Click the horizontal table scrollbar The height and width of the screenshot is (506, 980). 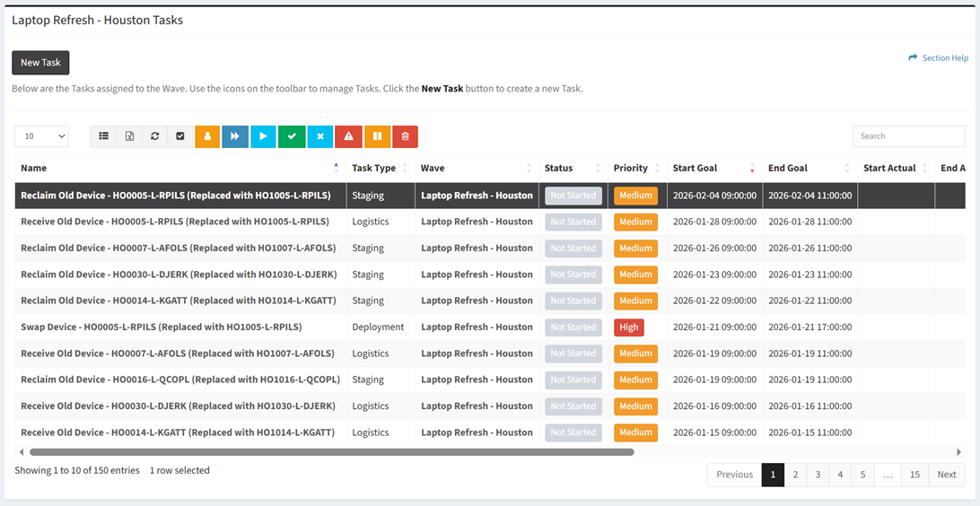pos(332,452)
